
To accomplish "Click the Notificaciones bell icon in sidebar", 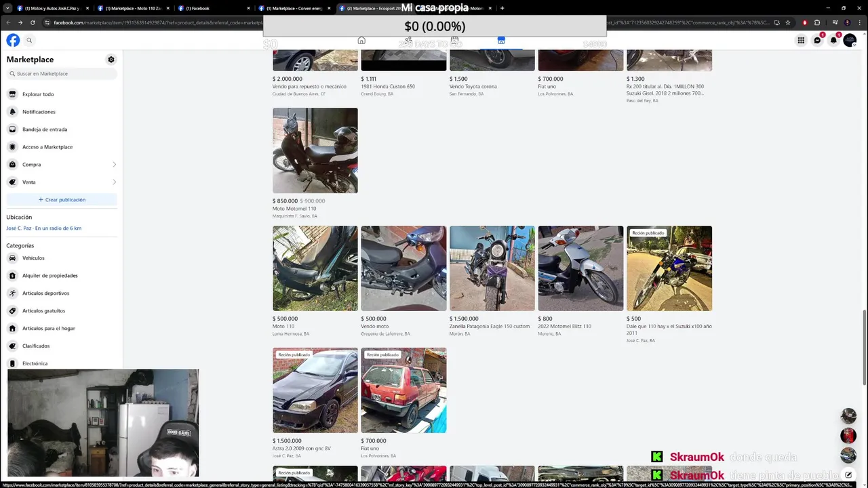I will coord(12,112).
